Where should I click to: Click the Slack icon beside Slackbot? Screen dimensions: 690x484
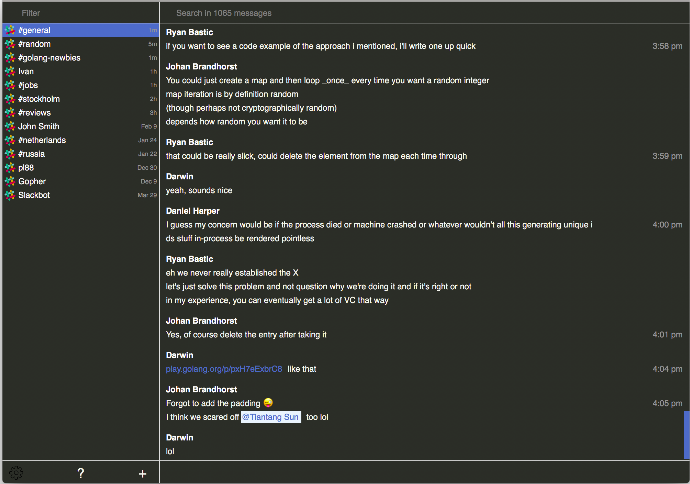click(x=10, y=195)
